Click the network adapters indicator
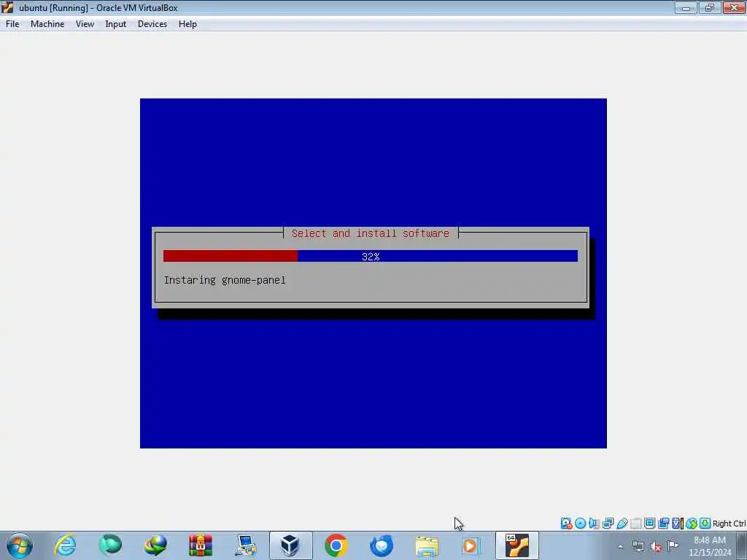The width and height of the screenshot is (747, 560). point(608,524)
